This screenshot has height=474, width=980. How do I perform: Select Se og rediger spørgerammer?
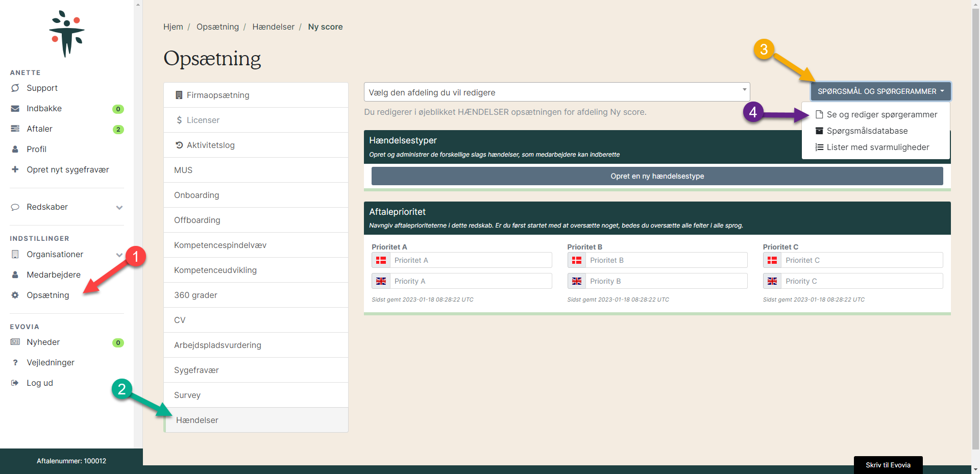[x=876, y=114]
